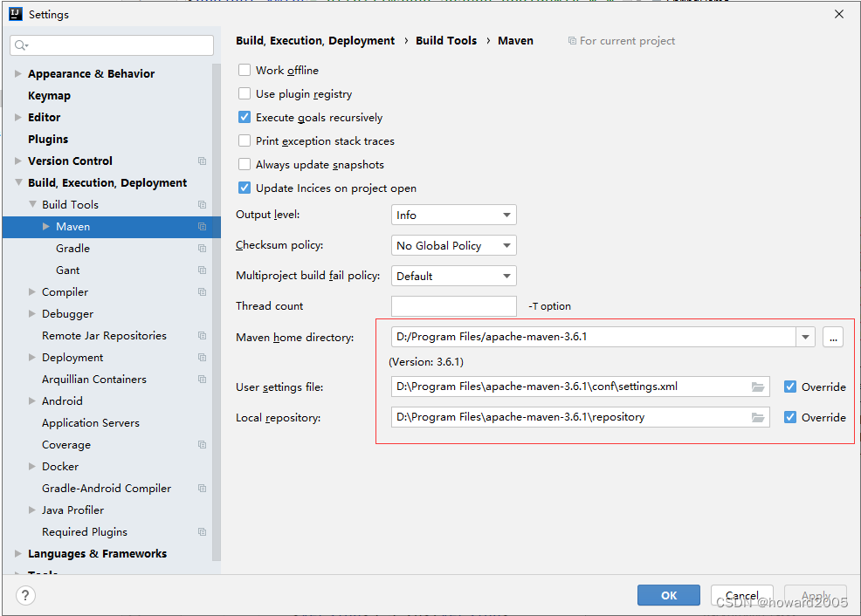Collapse the Build Tools node
The width and height of the screenshot is (861, 616).
[x=32, y=204]
